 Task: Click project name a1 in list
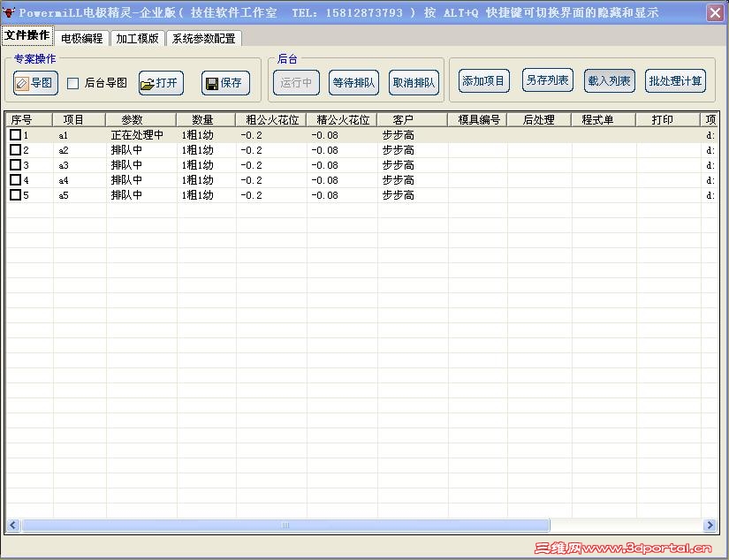(x=64, y=135)
